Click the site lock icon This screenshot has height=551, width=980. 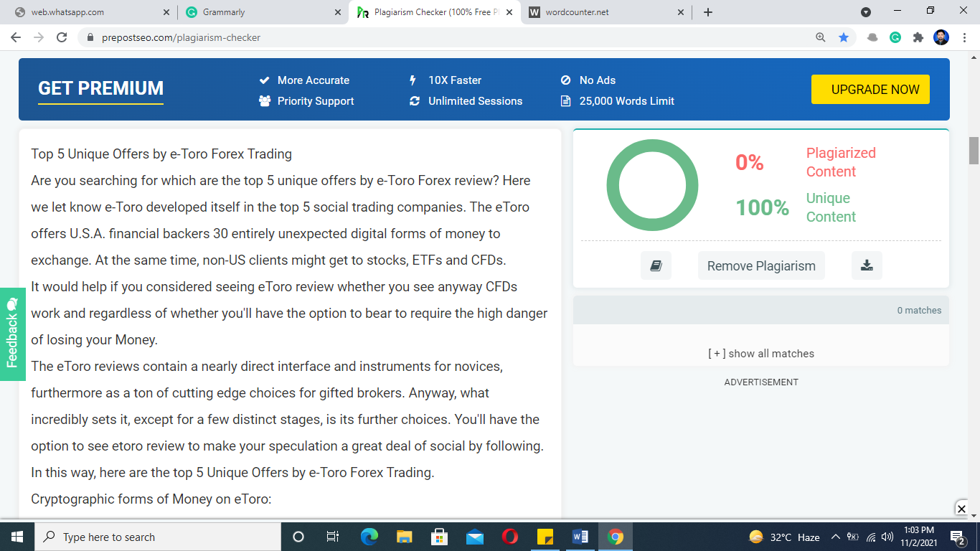(90, 37)
